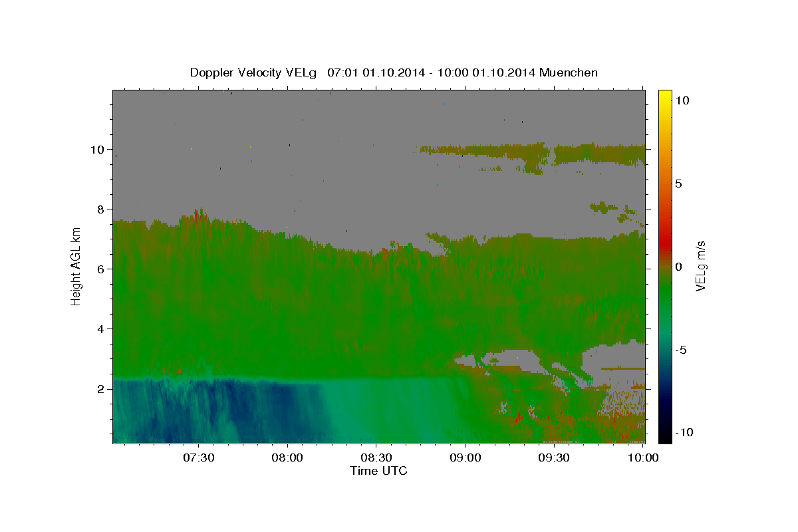This screenshot has height=532, width=798.
Task: Click the '08:00' time axis label
Action: click(287, 458)
